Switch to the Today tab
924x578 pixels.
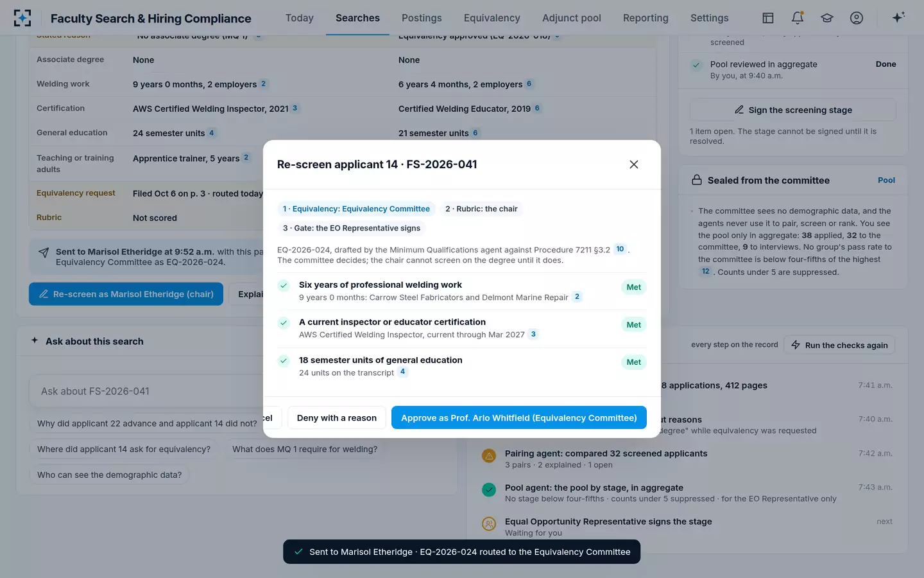300,18
